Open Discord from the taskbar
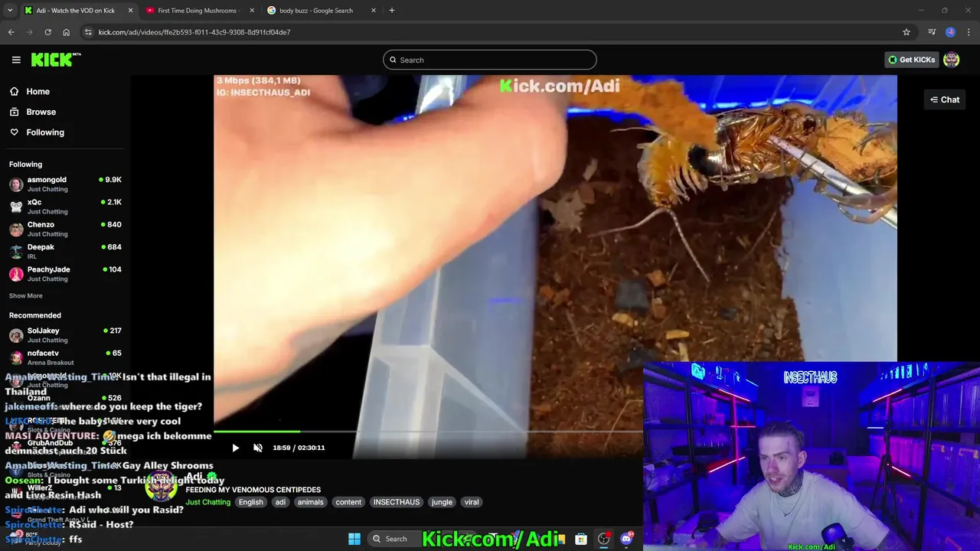Image resolution: width=980 pixels, height=551 pixels. tap(626, 539)
